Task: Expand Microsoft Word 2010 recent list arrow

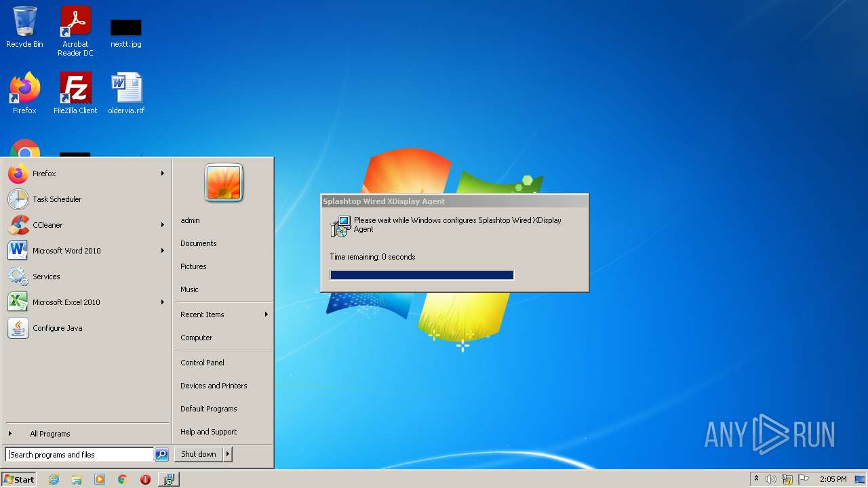Action: point(163,251)
